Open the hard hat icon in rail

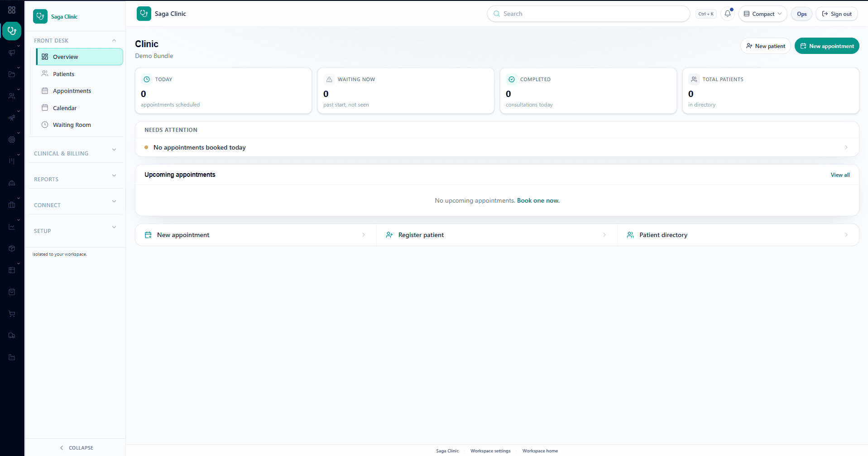coord(12,183)
